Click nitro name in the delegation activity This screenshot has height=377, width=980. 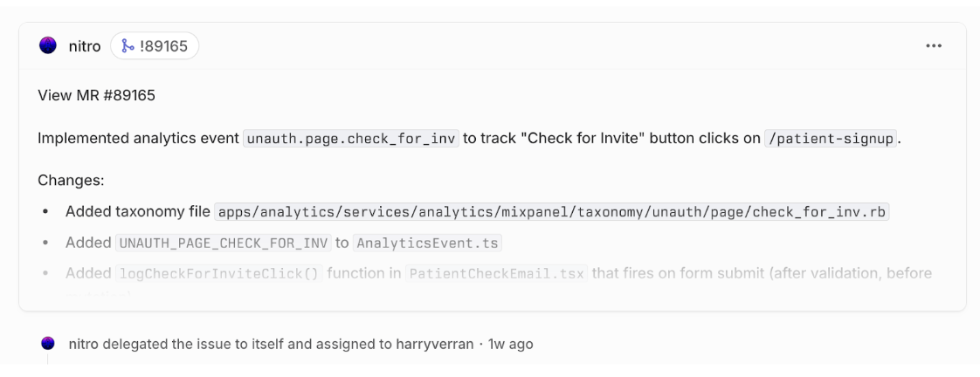83,345
